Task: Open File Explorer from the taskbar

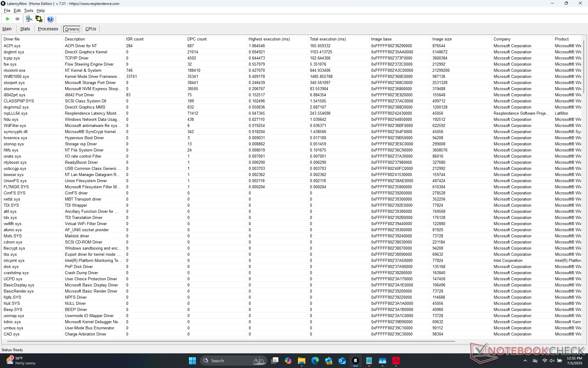Action: click(301, 361)
